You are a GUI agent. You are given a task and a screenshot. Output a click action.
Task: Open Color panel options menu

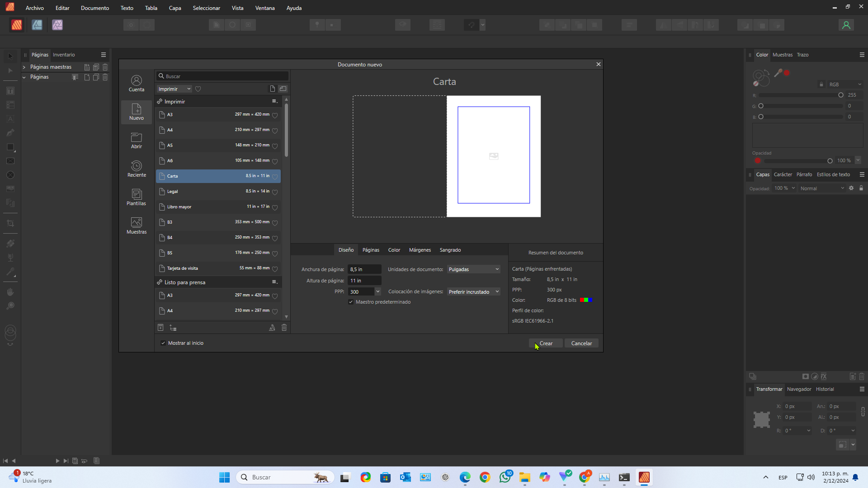pos(862,55)
